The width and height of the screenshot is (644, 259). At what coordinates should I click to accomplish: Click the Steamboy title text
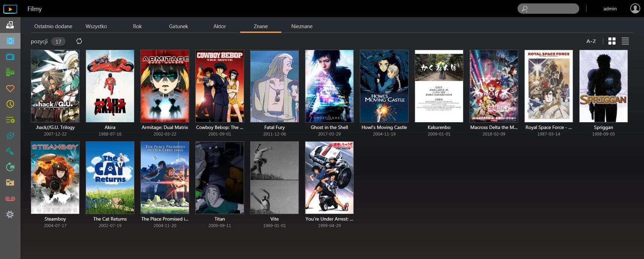55,219
